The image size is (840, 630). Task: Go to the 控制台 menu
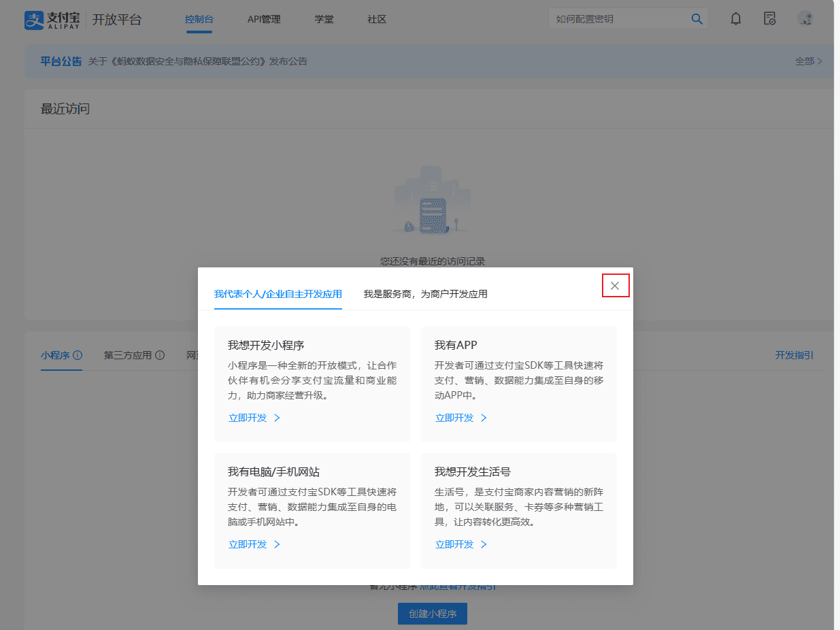pos(199,19)
